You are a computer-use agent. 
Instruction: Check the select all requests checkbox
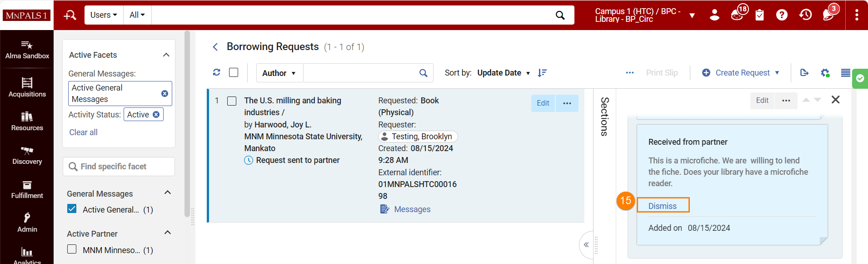pyautogui.click(x=234, y=72)
